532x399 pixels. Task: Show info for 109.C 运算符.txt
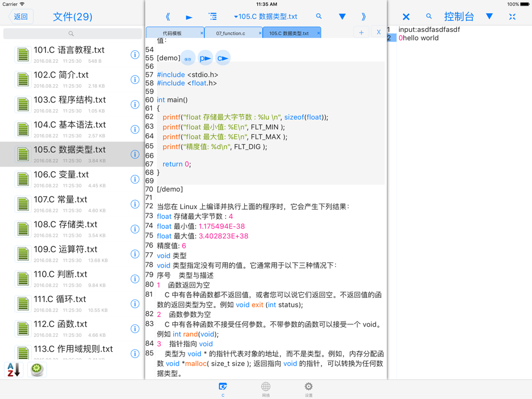click(x=135, y=254)
